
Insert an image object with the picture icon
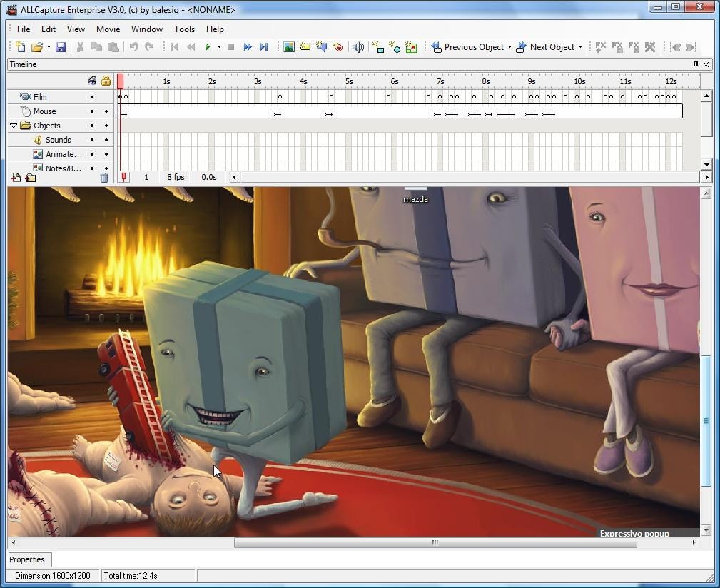tap(289, 47)
